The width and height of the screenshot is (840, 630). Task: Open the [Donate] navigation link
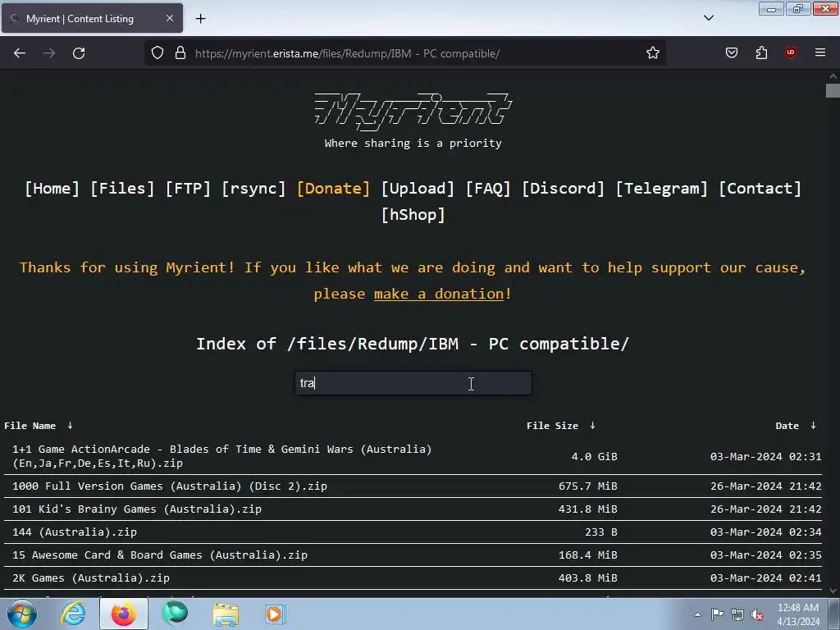coord(333,189)
